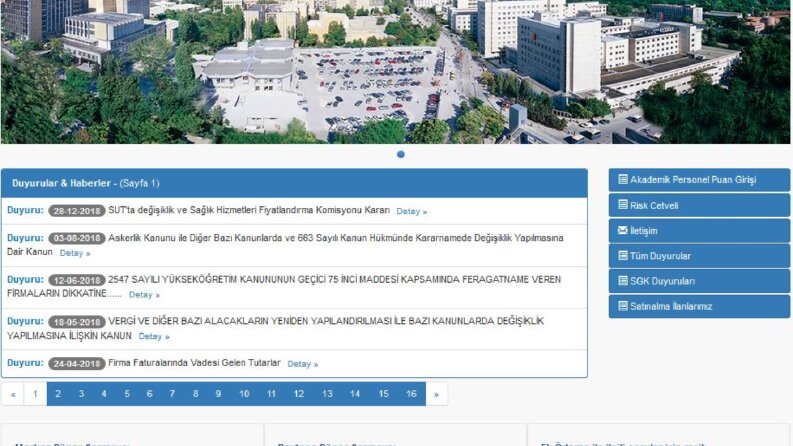793x446 pixels.
Task: Click the Tüm Duyurular sidebar button
Action: [x=699, y=256]
